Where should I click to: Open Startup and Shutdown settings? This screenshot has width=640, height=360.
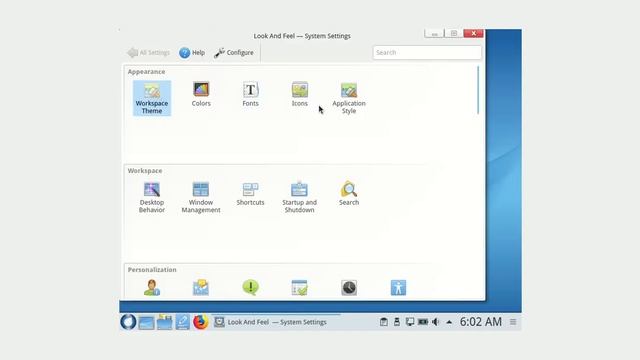tap(299, 197)
